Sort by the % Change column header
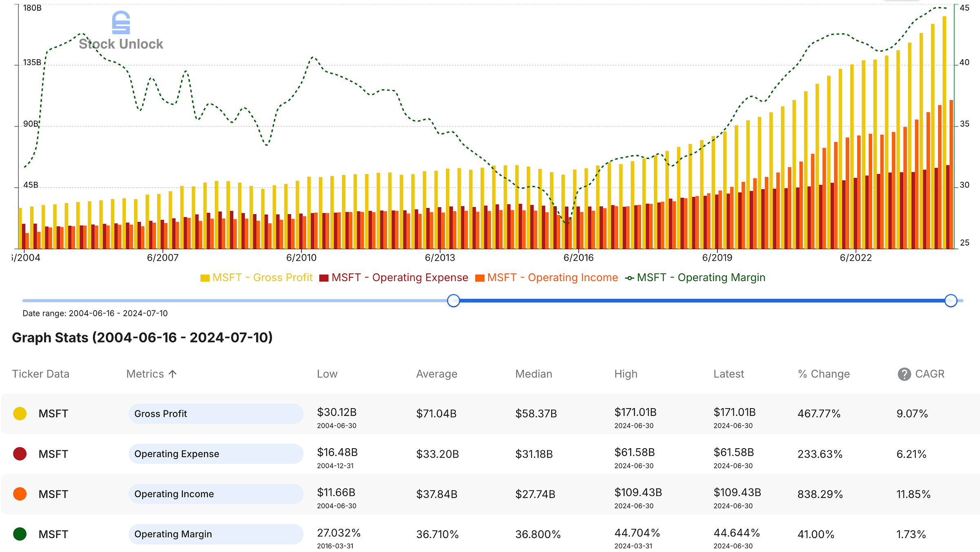Screen dimensions: 980x552 pyautogui.click(x=824, y=374)
